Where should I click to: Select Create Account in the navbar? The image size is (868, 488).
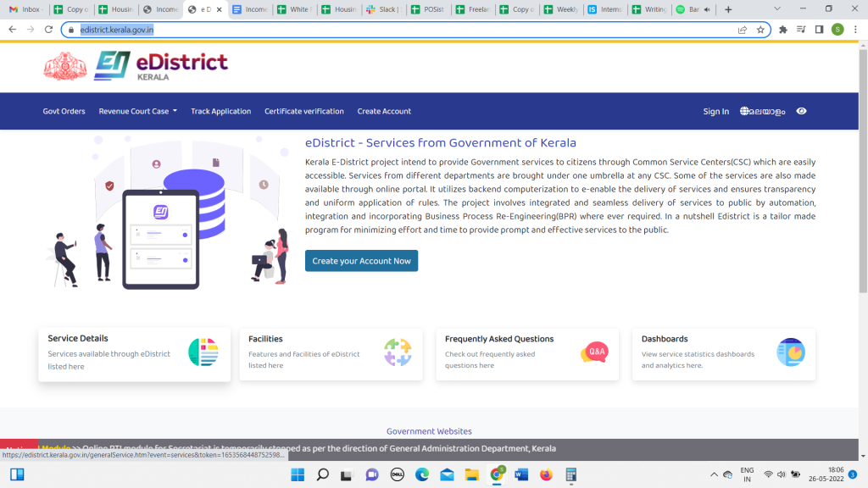(x=384, y=111)
